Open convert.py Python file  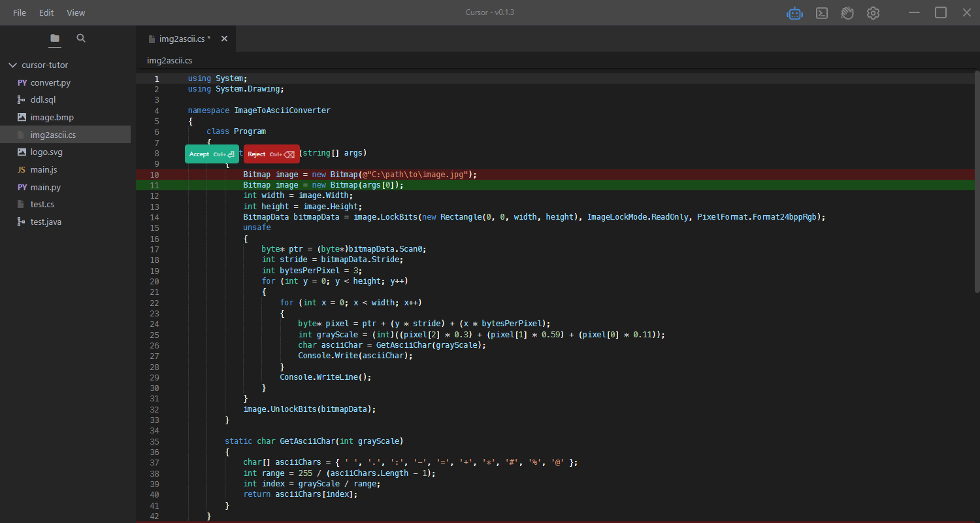50,83
